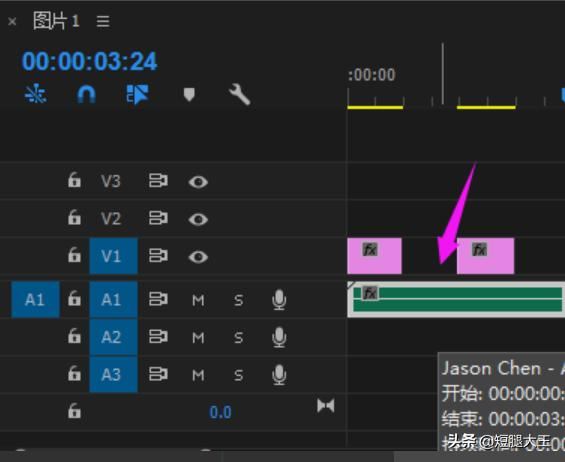Click the 00:00:03:24 playhead timecode
The width and height of the screenshot is (565, 462).
89,61
